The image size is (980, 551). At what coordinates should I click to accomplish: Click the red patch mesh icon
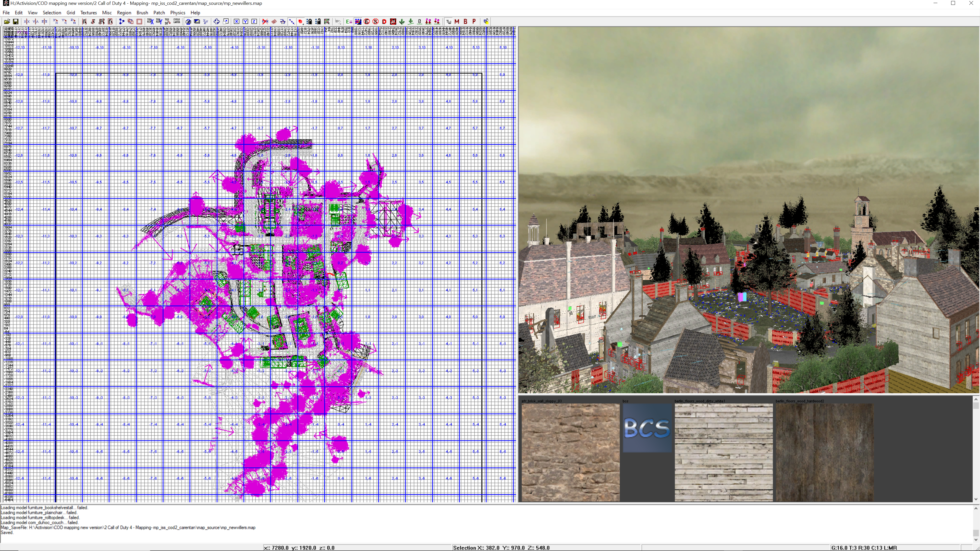(274, 21)
